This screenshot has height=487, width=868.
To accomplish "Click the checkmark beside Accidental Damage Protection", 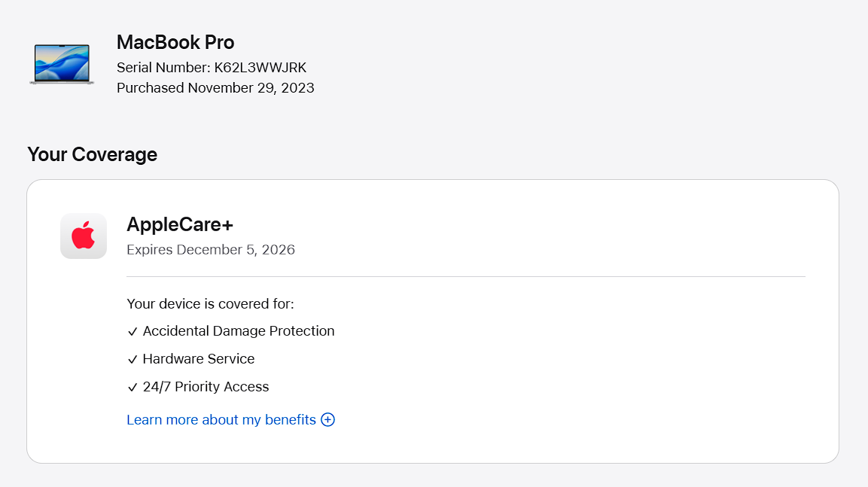I will pos(132,332).
